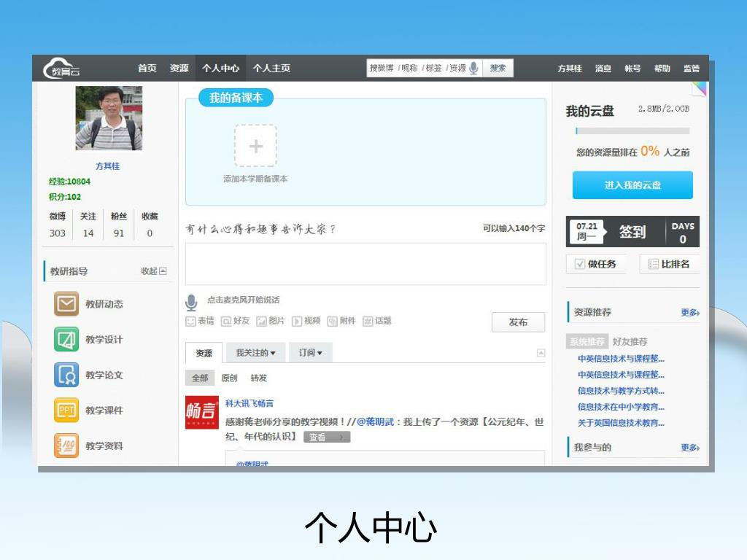This screenshot has width=747, height=560.
Task: Open 信息技术与教学方式转... recommended link
Action: [x=621, y=391]
